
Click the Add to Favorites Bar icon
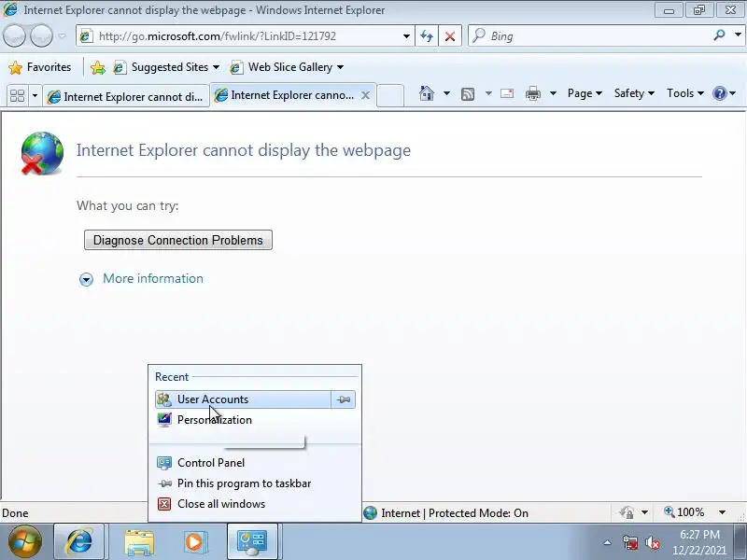pos(98,67)
